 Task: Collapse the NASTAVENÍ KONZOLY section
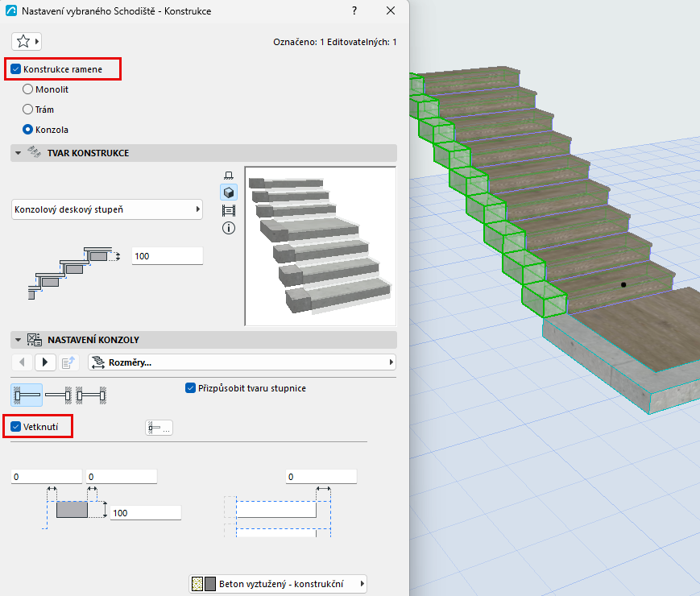(x=19, y=340)
